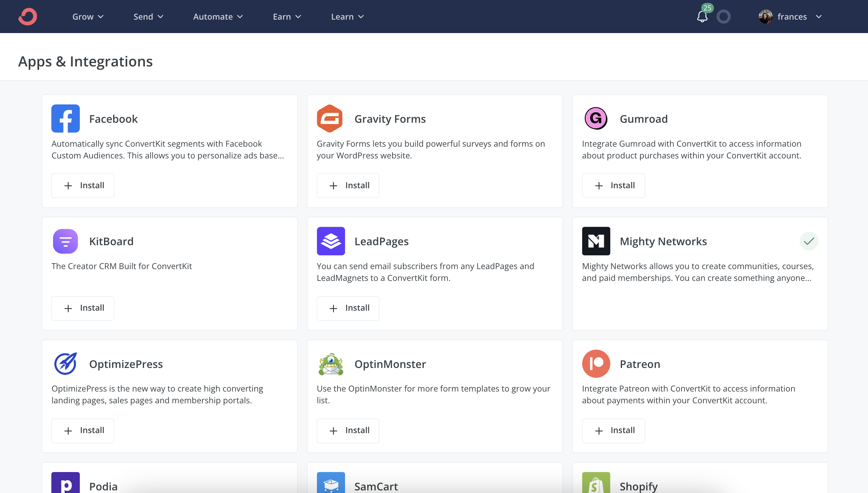This screenshot has height=493, width=868.
Task: Click the grey circle status icon beside the bell
Action: 723,17
